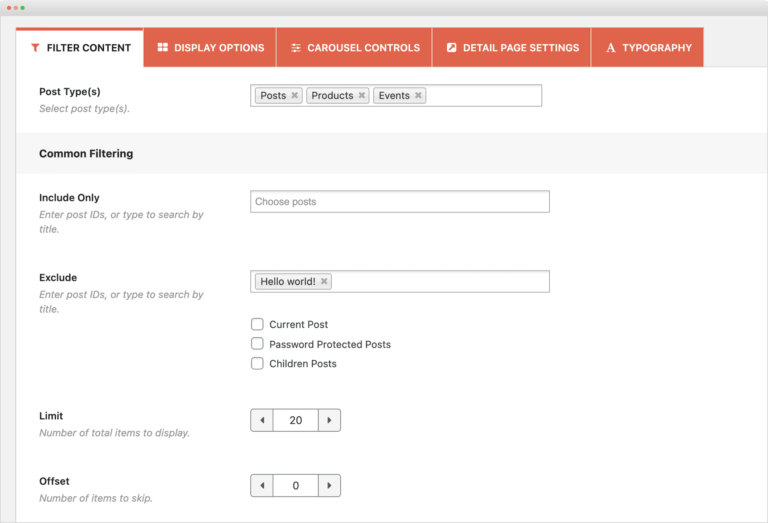Increase the Limit value with right arrow
Image resolution: width=768 pixels, height=523 pixels.
pos(329,420)
